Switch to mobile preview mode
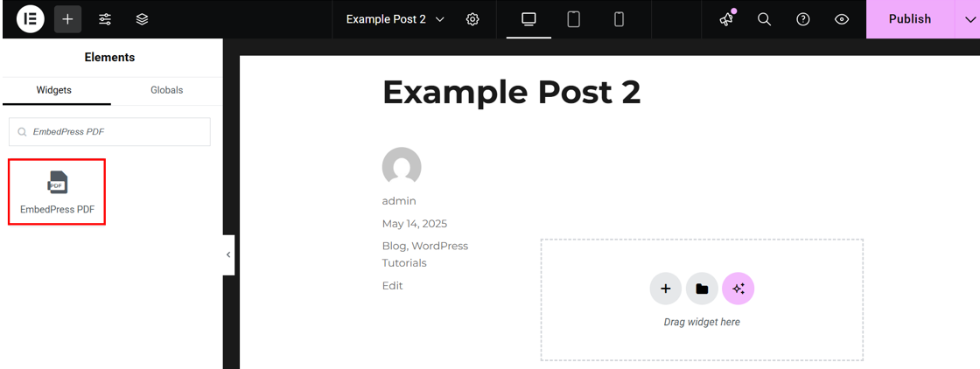Image resolution: width=980 pixels, height=369 pixels. click(619, 19)
